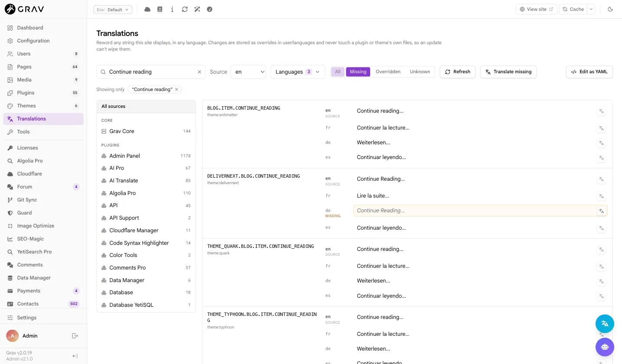The height and width of the screenshot is (364, 622).
Task: Select Grav Core source
Action: pyautogui.click(x=146, y=131)
